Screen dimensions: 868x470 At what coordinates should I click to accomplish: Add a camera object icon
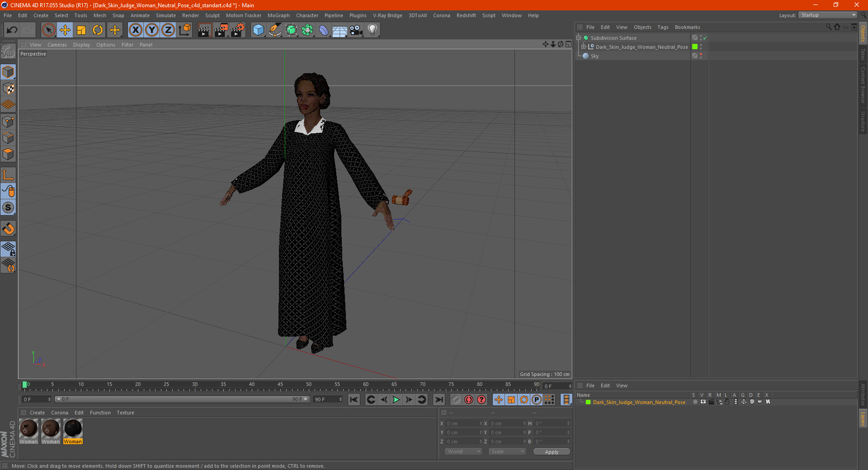pos(356,30)
